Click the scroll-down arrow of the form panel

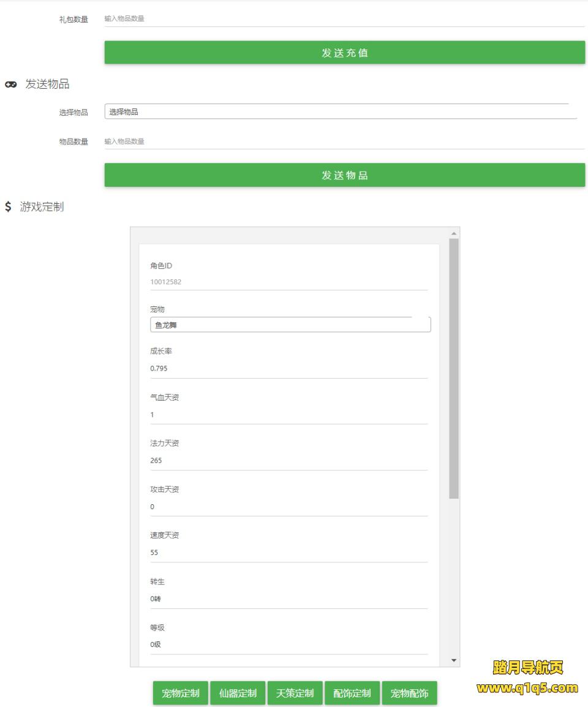click(454, 660)
